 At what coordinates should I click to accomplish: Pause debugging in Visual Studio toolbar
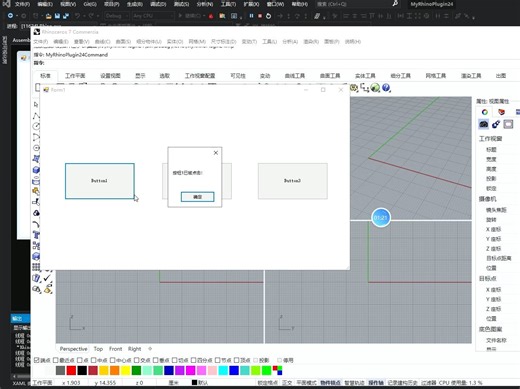tap(251, 16)
